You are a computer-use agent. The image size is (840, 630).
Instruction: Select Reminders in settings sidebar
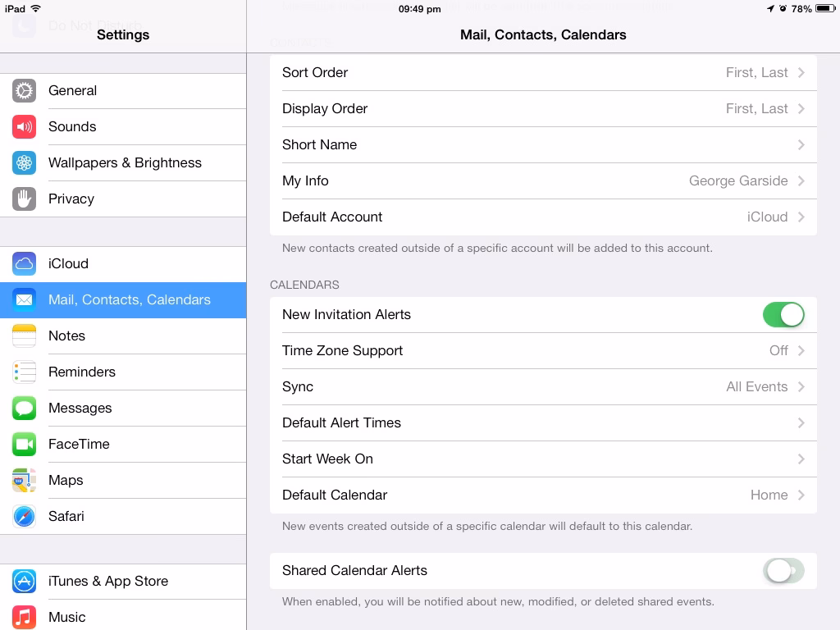pos(123,372)
